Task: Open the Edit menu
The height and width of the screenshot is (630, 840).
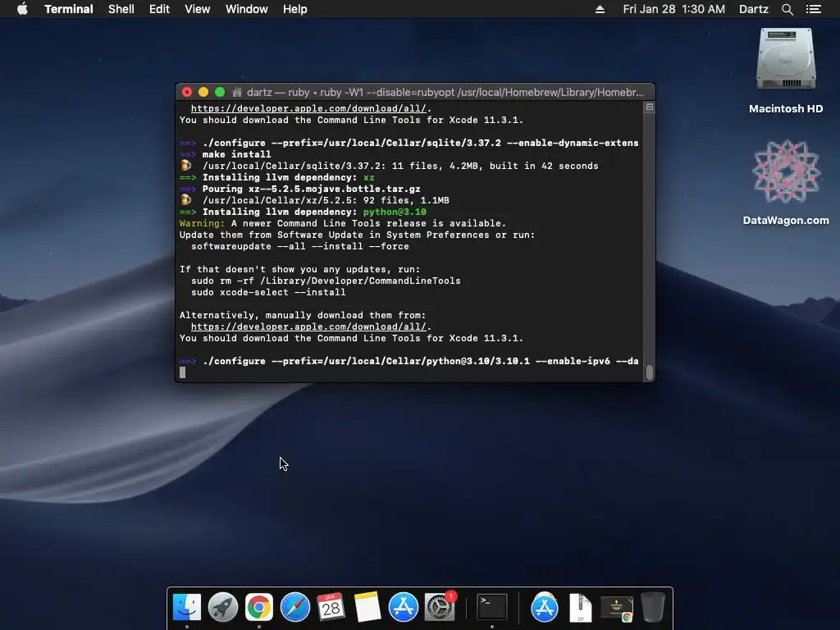Action: click(x=159, y=9)
